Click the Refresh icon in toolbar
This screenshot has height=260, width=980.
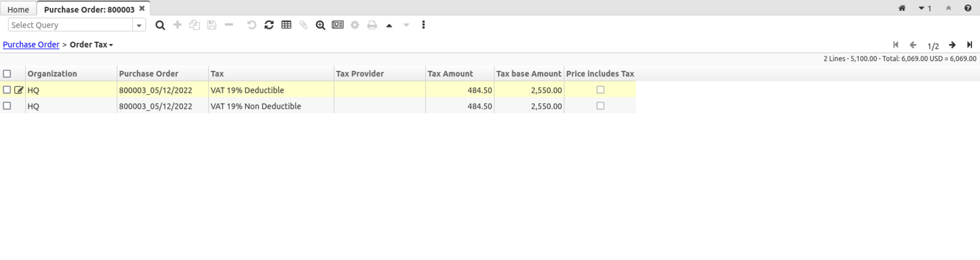269,25
